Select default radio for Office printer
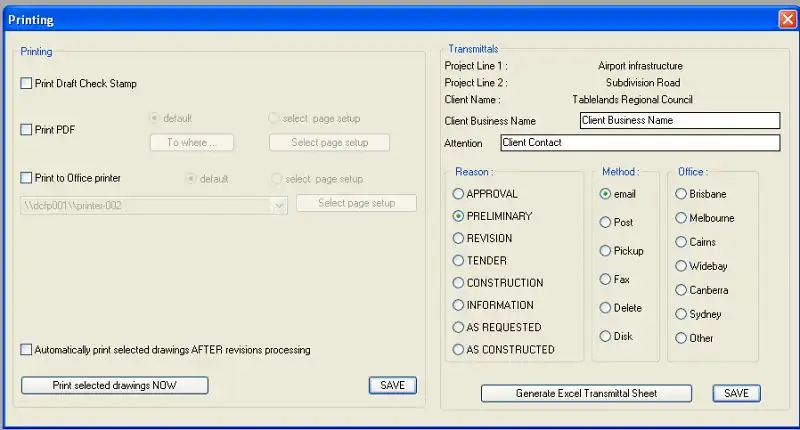This screenshot has width=800, height=430. 191,179
